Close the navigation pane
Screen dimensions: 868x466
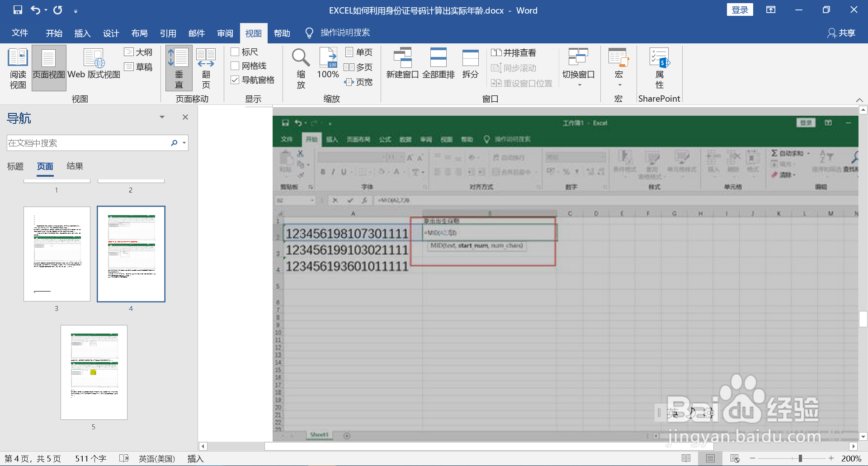[x=185, y=117]
